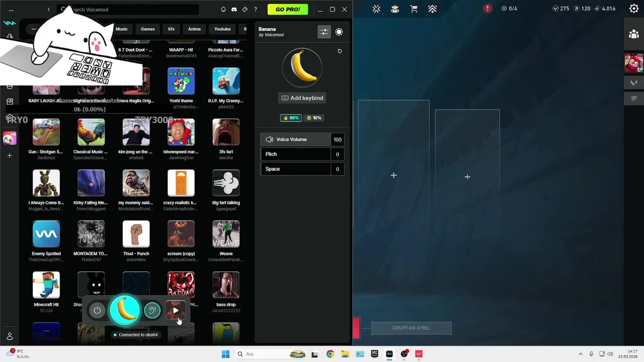Click the 90% thumbs-up rating

(x=291, y=118)
